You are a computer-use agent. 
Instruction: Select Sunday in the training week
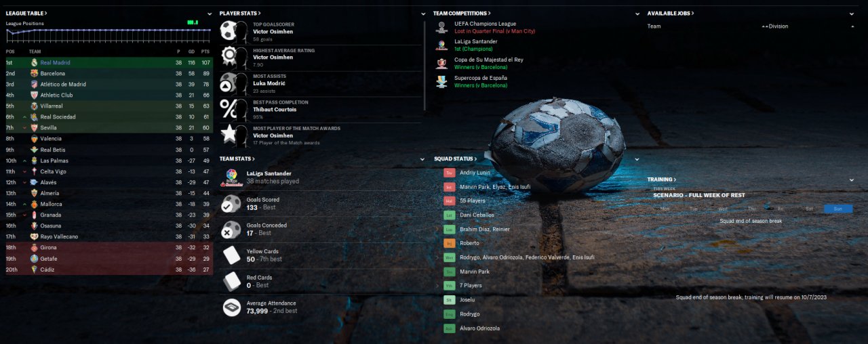coord(837,209)
